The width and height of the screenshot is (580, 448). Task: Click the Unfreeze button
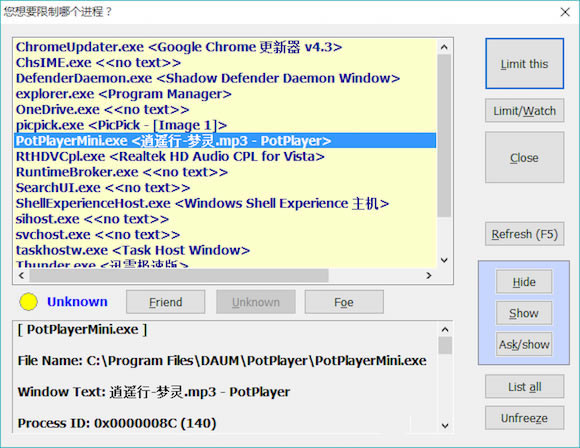525,418
